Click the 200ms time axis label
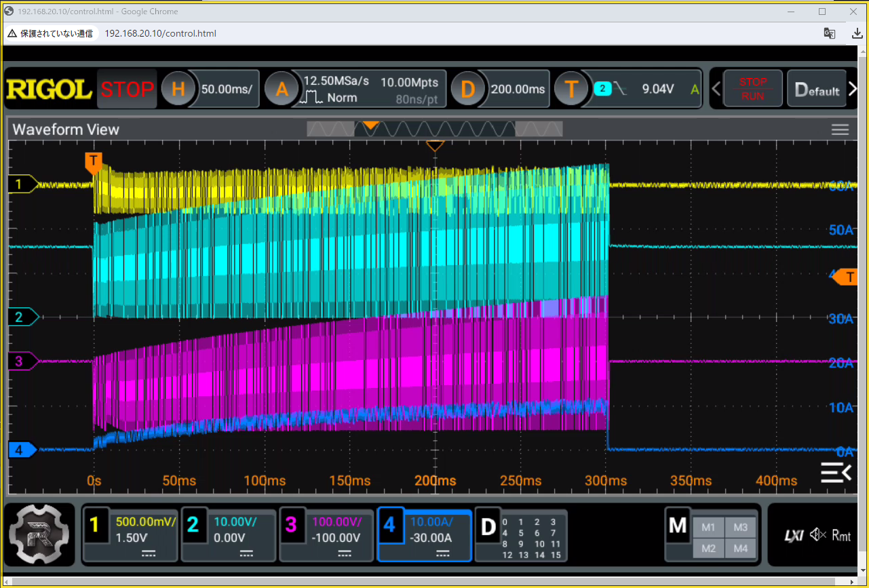 (x=434, y=480)
